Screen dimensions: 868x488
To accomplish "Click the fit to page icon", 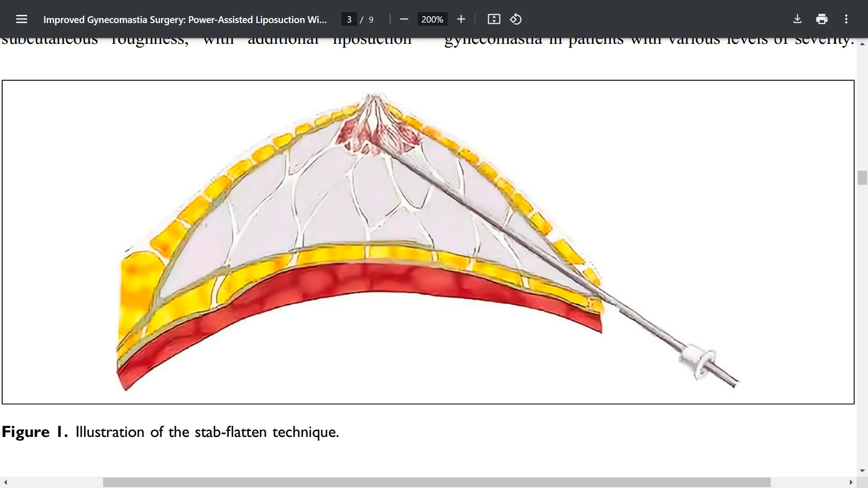I will pyautogui.click(x=494, y=19).
